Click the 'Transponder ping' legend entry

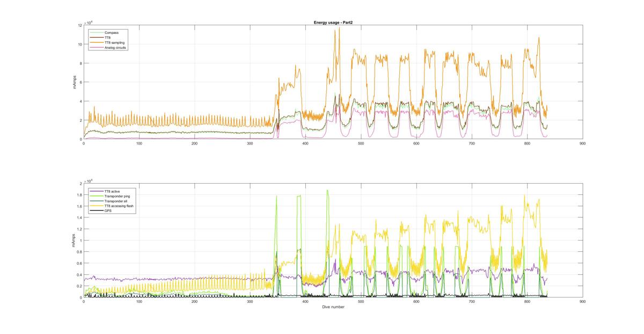[x=111, y=195]
